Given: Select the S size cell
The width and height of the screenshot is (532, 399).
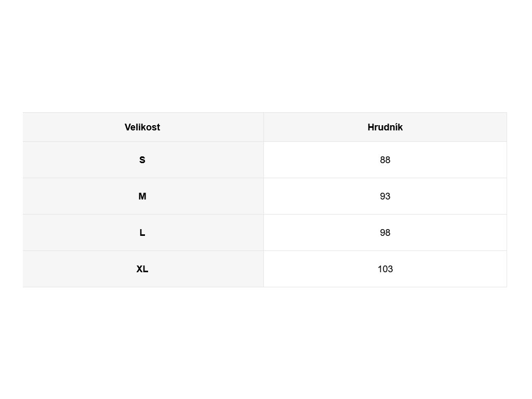Looking at the screenshot, I should 143,160.
